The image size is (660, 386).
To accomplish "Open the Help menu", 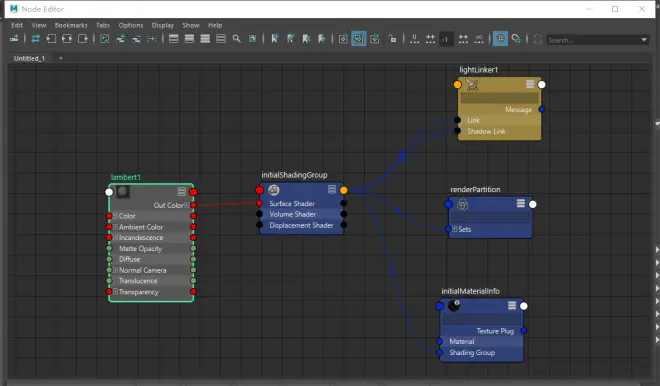I will click(x=215, y=25).
